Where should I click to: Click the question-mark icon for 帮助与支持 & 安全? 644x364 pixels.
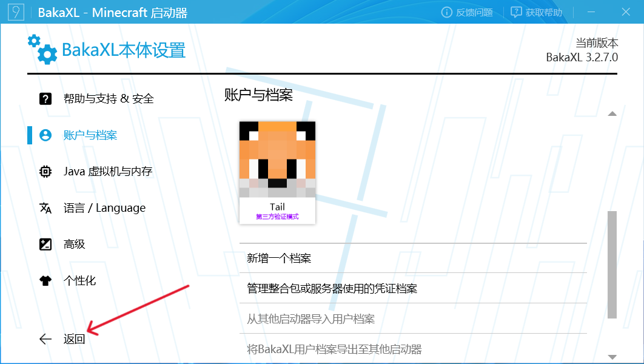tap(45, 99)
